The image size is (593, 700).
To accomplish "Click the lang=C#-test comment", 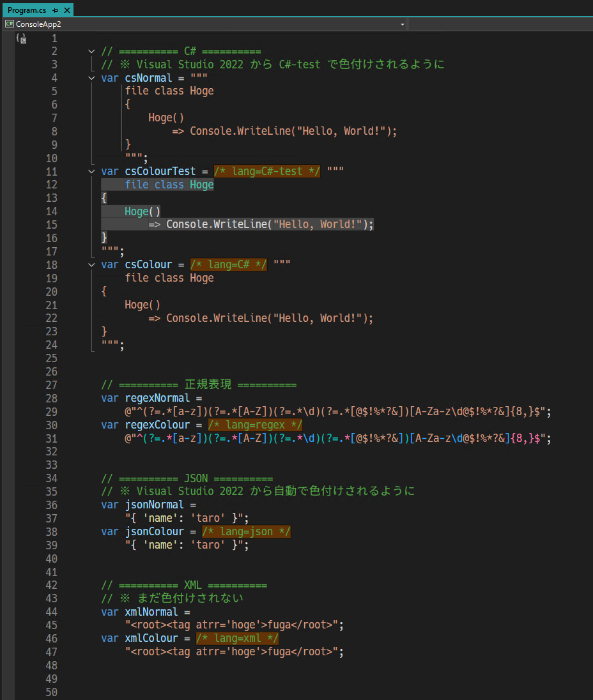I will coord(267,171).
